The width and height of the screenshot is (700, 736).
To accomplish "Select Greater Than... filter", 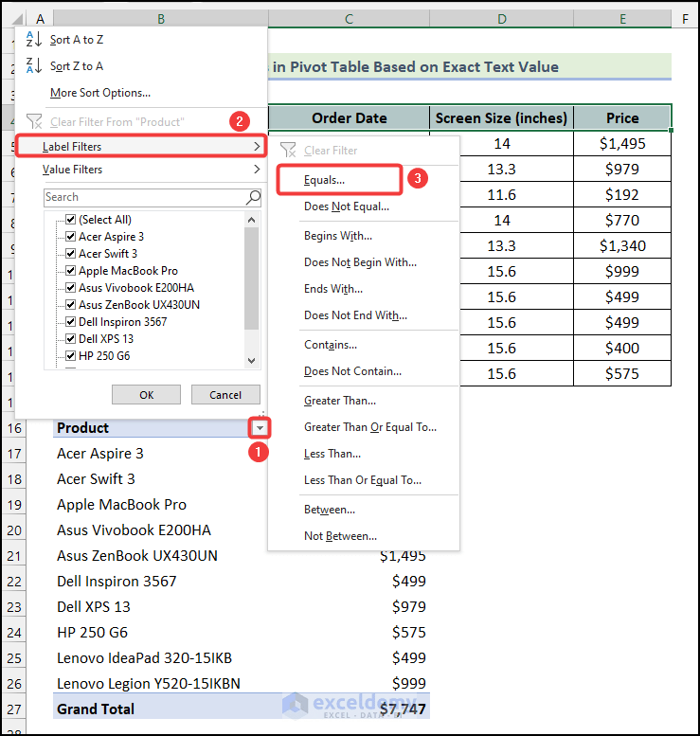I will (340, 401).
